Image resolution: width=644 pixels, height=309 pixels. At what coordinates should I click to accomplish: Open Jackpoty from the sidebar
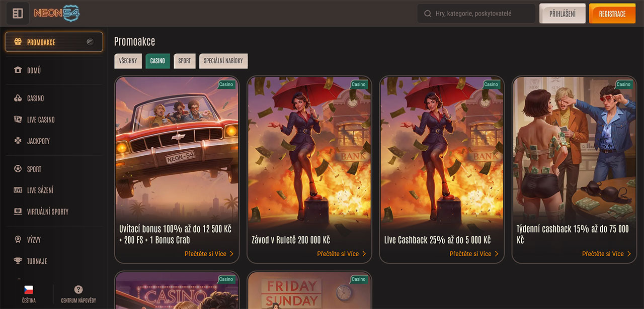(x=54, y=141)
